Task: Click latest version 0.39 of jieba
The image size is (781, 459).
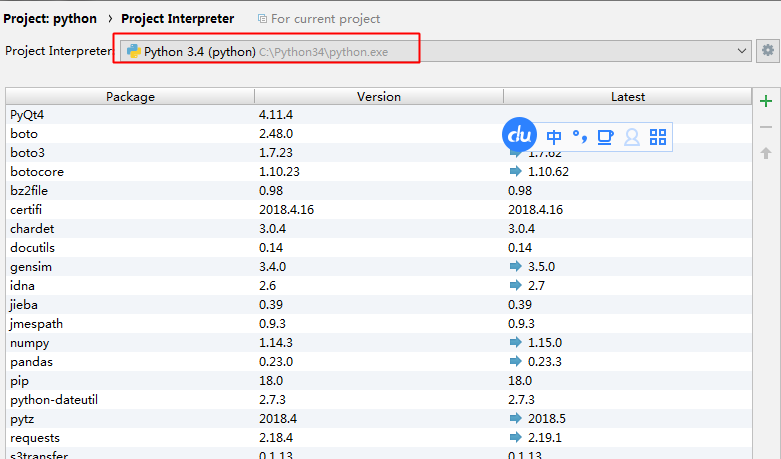Action: pyautogui.click(x=520, y=305)
